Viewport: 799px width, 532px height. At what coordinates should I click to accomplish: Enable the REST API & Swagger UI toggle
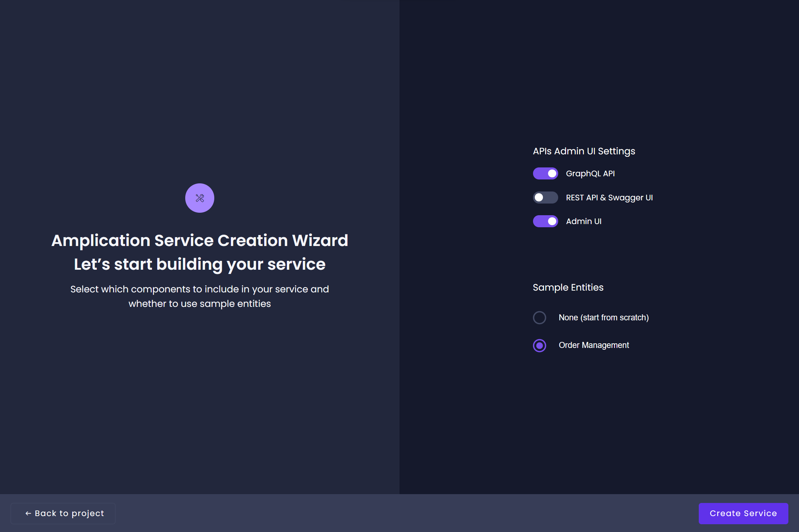pos(545,198)
